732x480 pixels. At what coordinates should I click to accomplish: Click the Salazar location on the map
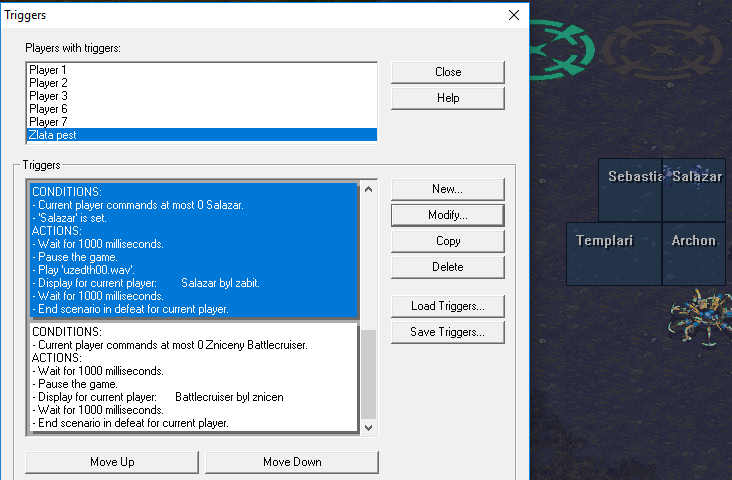[694, 190]
